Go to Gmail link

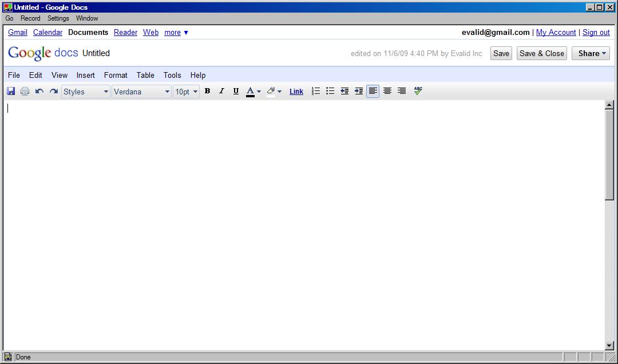(18, 33)
